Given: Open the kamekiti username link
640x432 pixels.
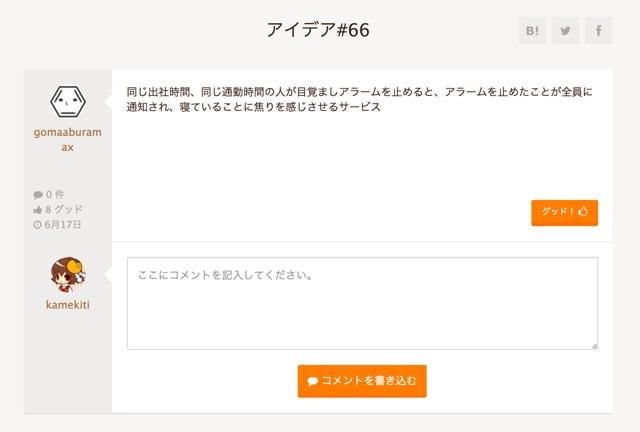Looking at the screenshot, I should pyautogui.click(x=68, y=304).
